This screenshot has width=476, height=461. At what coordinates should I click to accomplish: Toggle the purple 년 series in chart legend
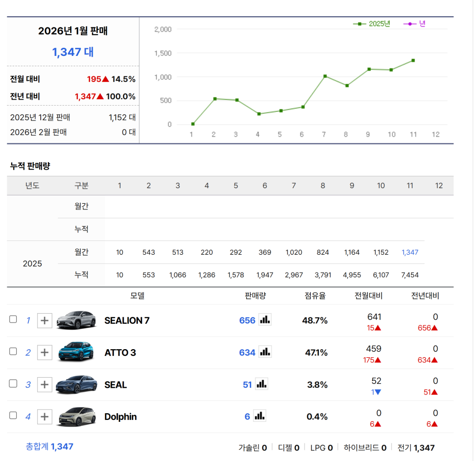[x=414, y=24]
